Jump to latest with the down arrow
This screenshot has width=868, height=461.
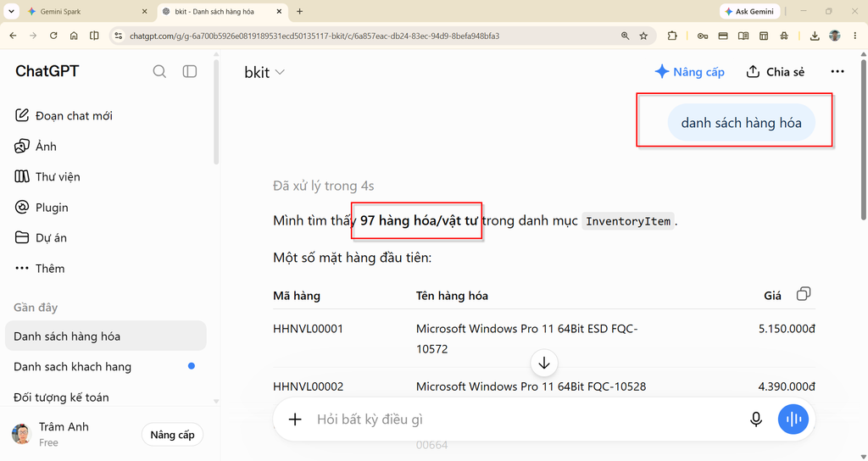544,363
